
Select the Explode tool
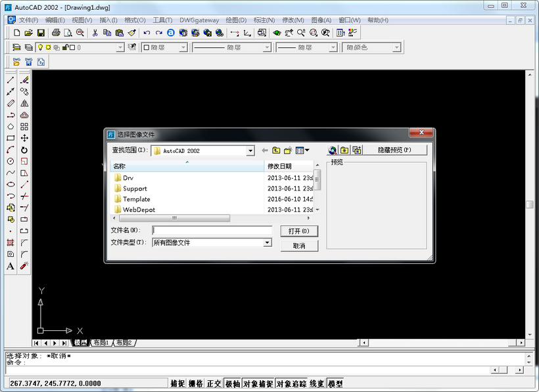tap(24, 266)
